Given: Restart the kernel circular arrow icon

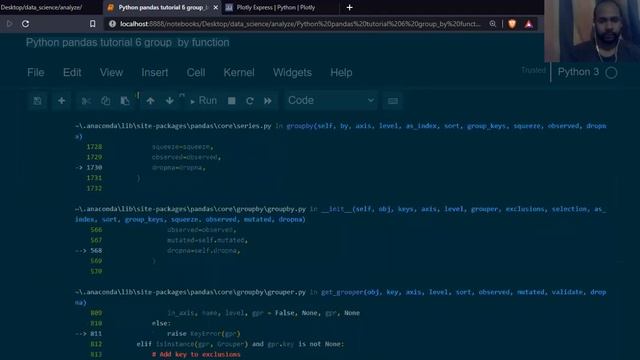Looking at the screenshot, I should point(250,101).
